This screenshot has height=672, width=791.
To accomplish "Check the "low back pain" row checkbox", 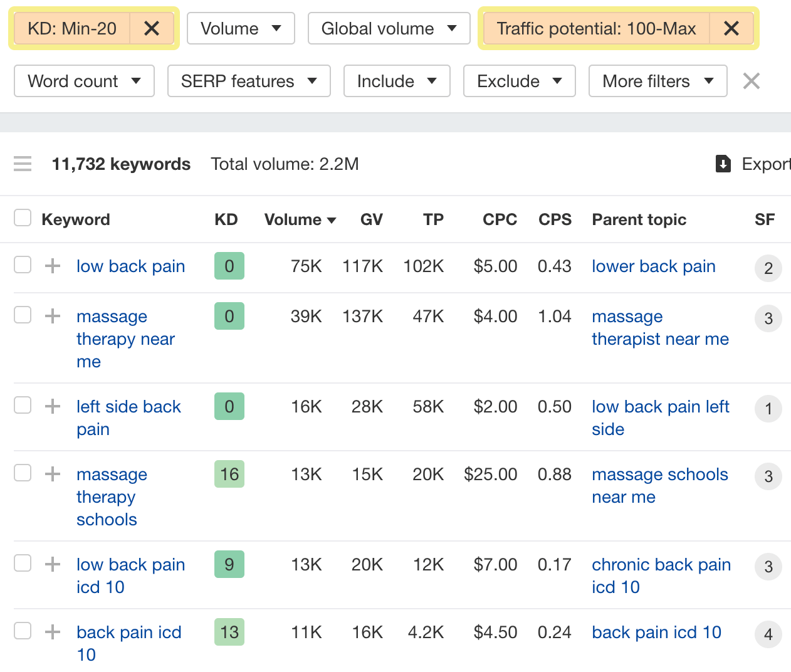I will pos(23,265).
